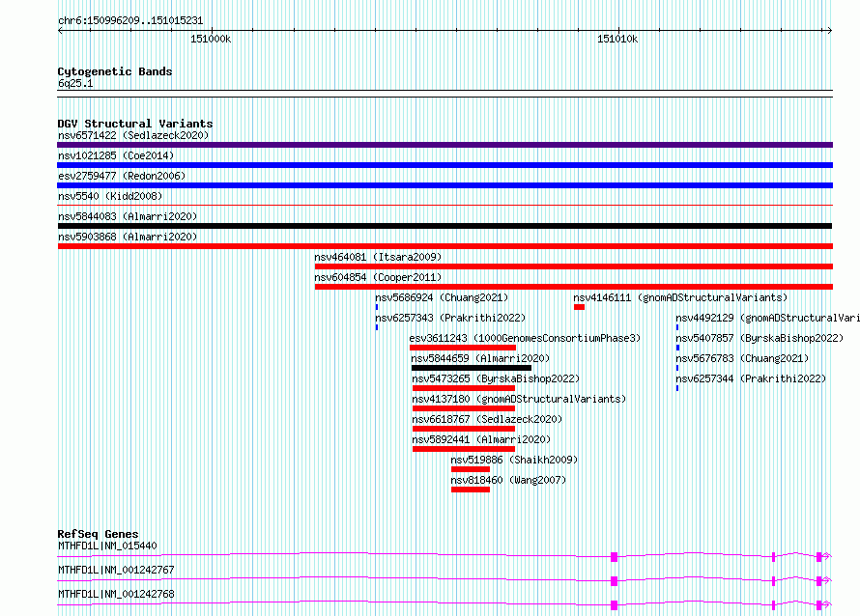
Task: Select the red bar under nsv4137180
Action: tap(464, 408)
